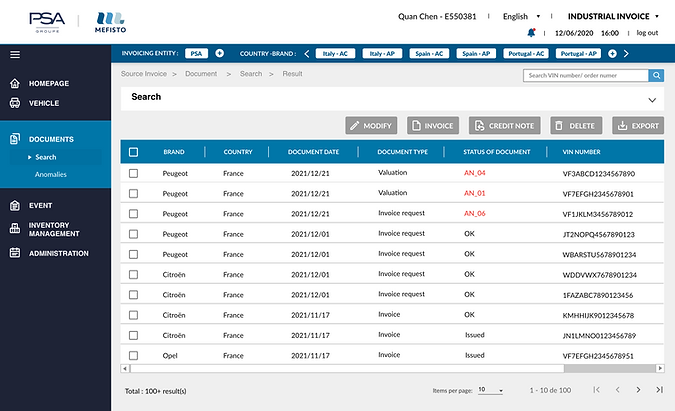Go to previous page arrow

click(617, 390)
